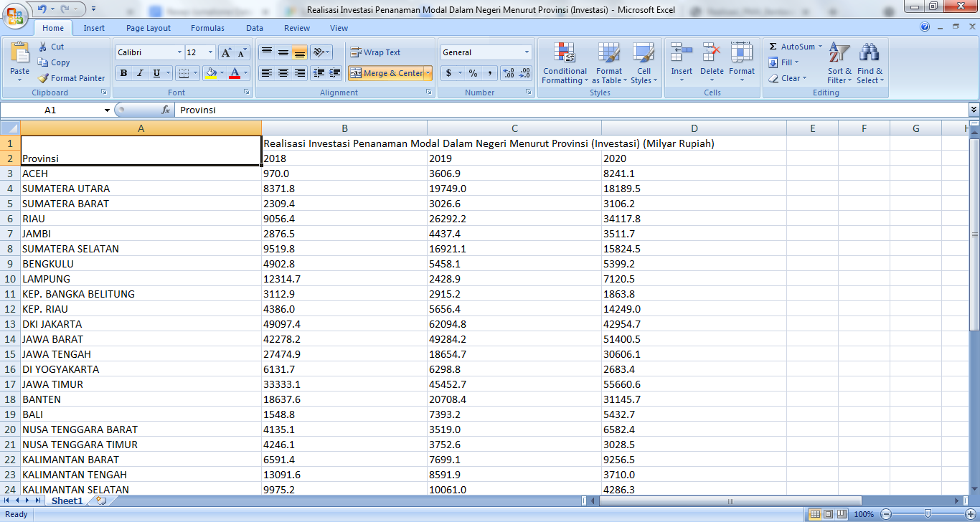Viewport: 980px width, 522px height.
Task: Click the Insert Function fx icon
Action: [166, 110]
